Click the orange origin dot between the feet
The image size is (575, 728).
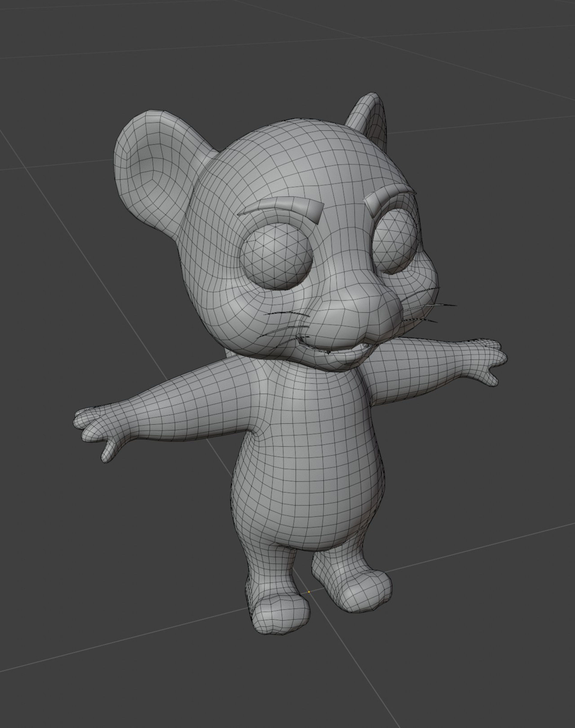click(309, 592)
